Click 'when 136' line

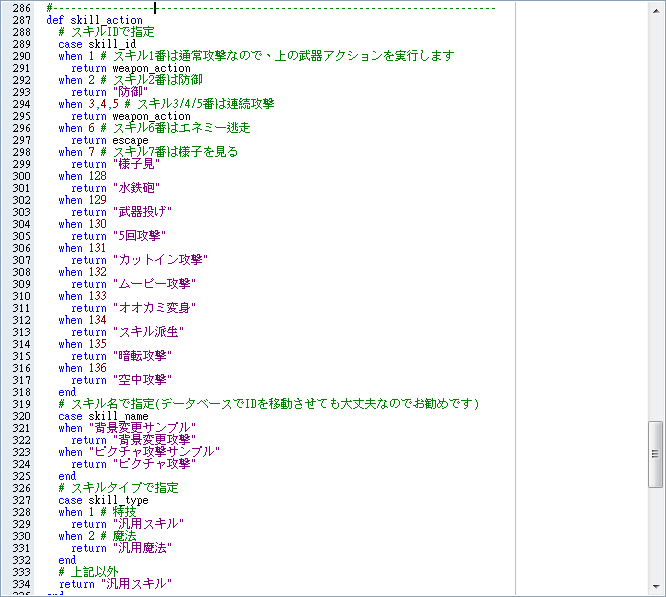[x=82, y=368]
